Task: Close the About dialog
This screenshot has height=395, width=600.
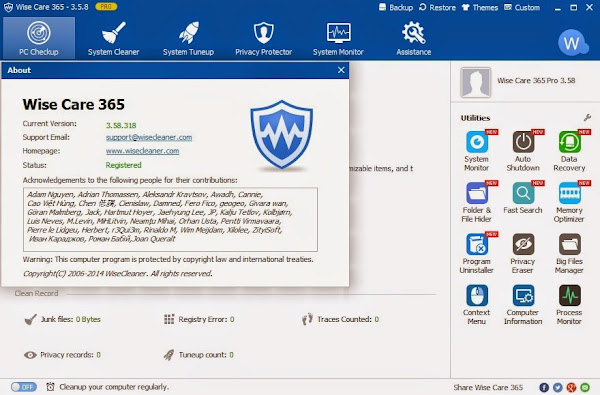Action: (341, 70)
